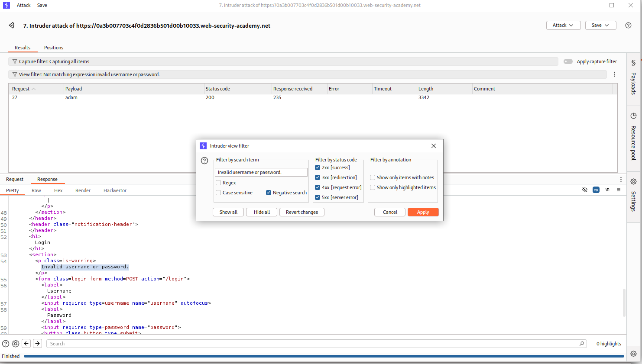Toggle the hide non-printable characters icon
The image size is (642, 364).
click(585, 190)
